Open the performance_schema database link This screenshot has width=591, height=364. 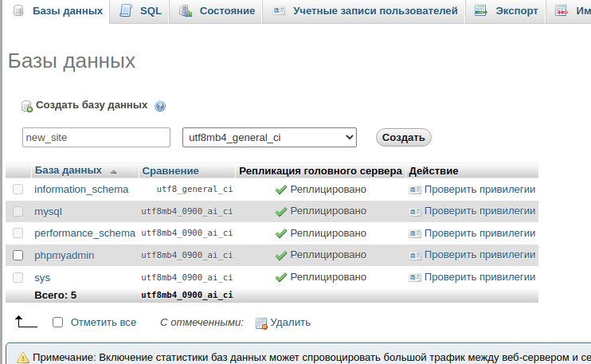pyautogui.click(x=84, y=233)
